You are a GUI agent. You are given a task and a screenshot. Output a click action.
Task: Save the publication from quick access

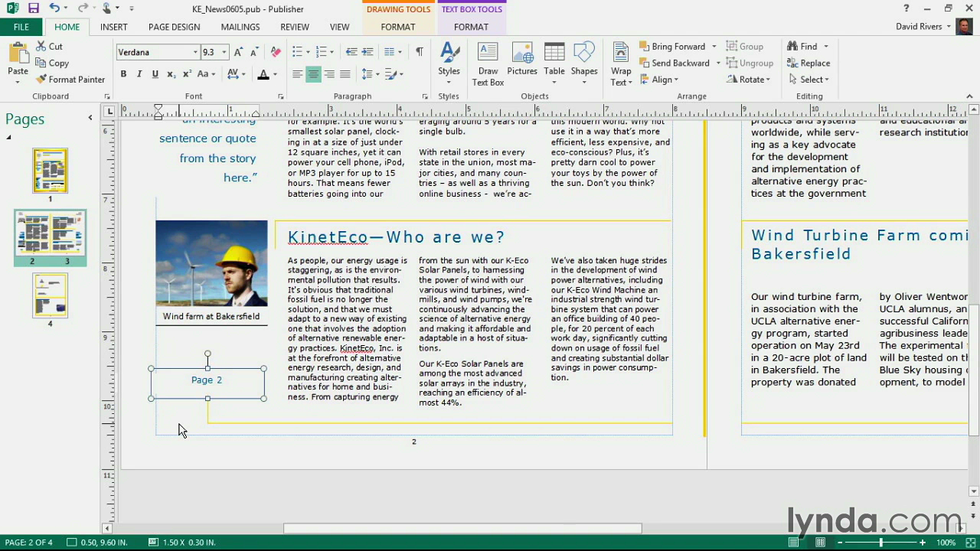pyautogui.click(x=33, y=8)
